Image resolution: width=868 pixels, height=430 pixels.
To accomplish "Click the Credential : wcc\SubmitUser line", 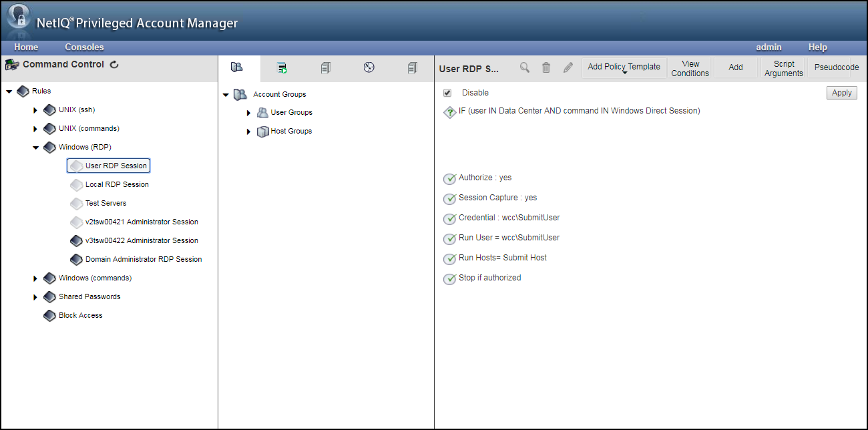I will 509,218.
